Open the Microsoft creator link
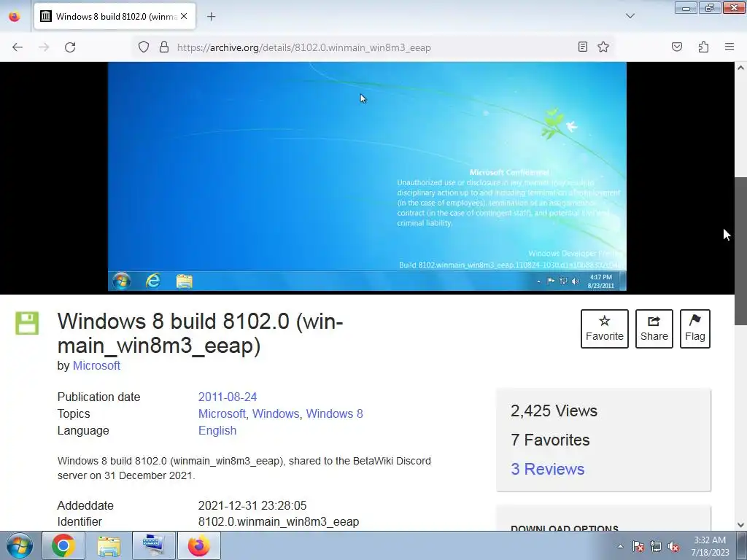Viewport: 747px width, 560px height. pyautogui.click(x=96, y=366)
